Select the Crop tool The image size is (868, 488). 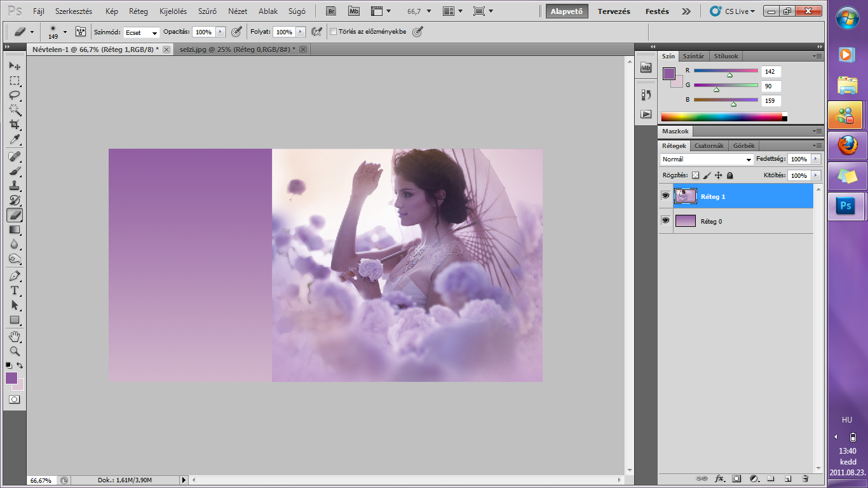(x=14, y=125)
